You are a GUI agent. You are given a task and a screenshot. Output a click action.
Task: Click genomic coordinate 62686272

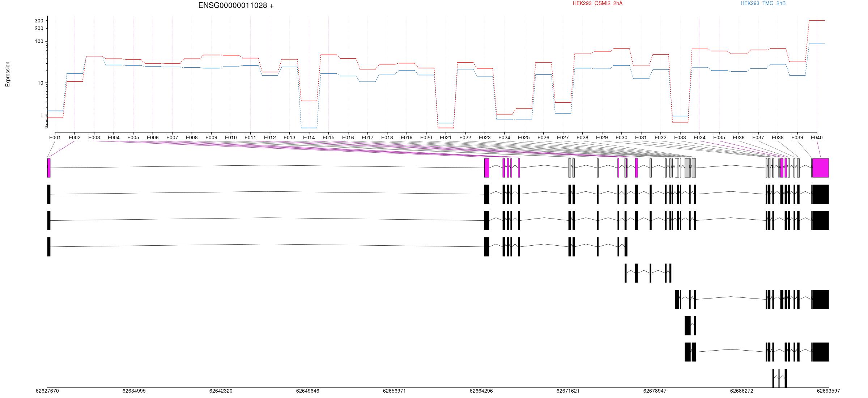point(742,391)
